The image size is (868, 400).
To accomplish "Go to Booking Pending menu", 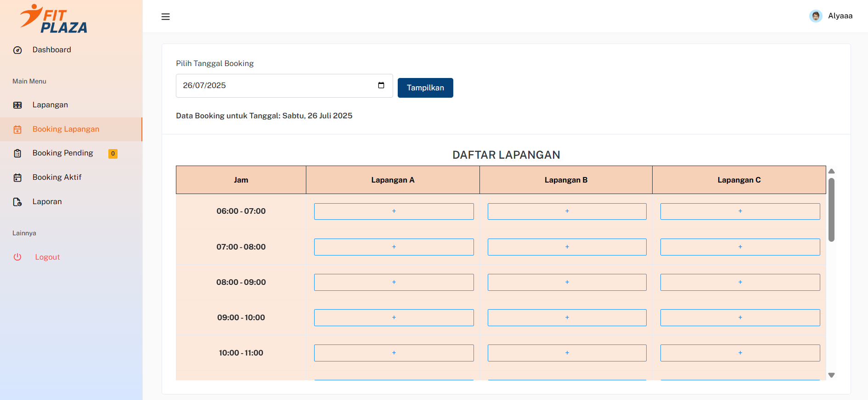I will (x=63, y=153).
